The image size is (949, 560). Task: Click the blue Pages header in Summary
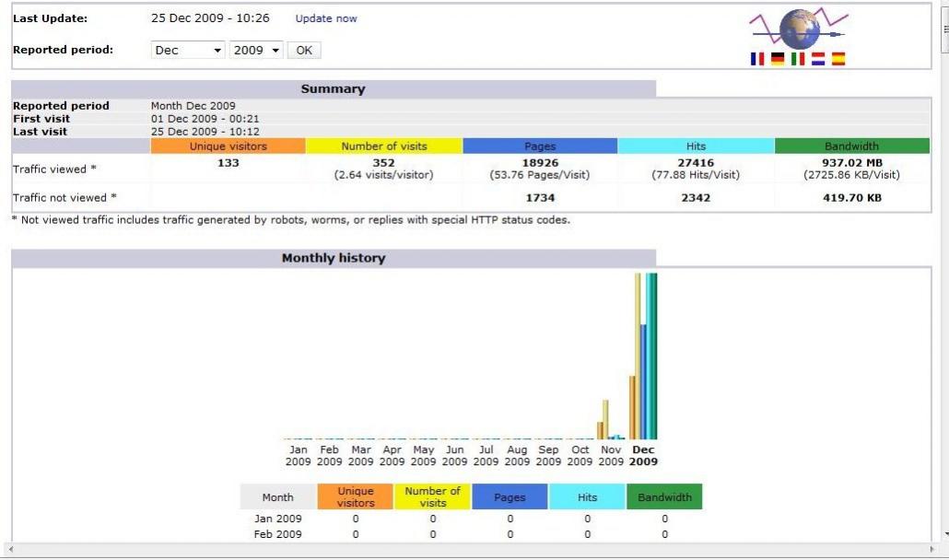tap(540, 146)
